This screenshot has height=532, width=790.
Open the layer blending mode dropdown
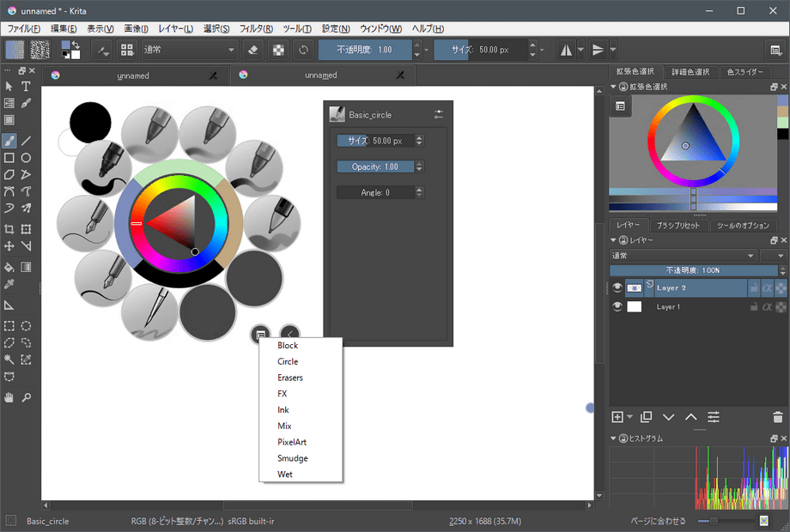tap(683, 256)
